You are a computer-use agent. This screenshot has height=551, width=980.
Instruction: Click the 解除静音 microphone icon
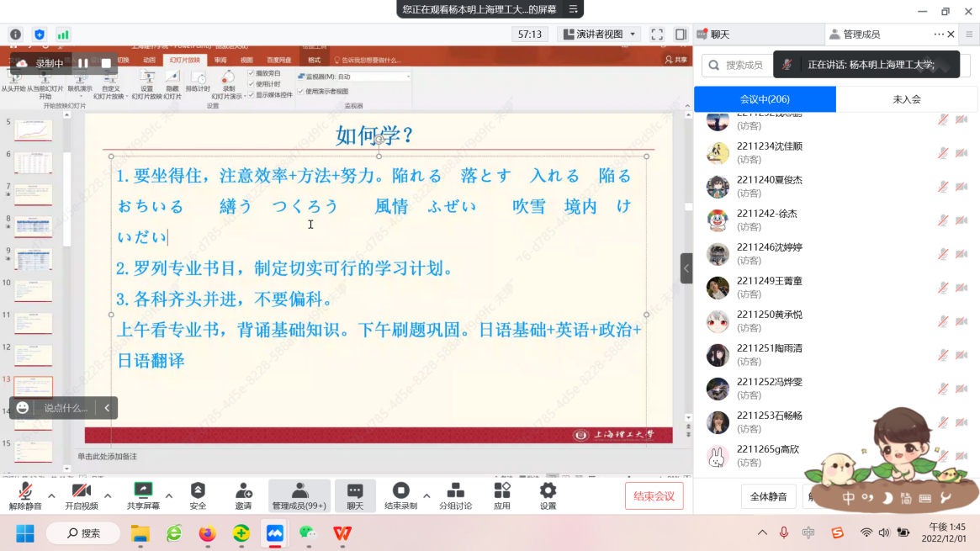point(24,490)
